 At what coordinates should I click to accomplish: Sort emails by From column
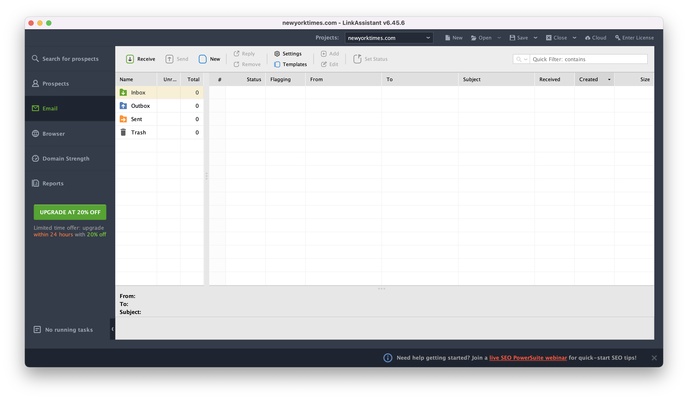[343, 79]
